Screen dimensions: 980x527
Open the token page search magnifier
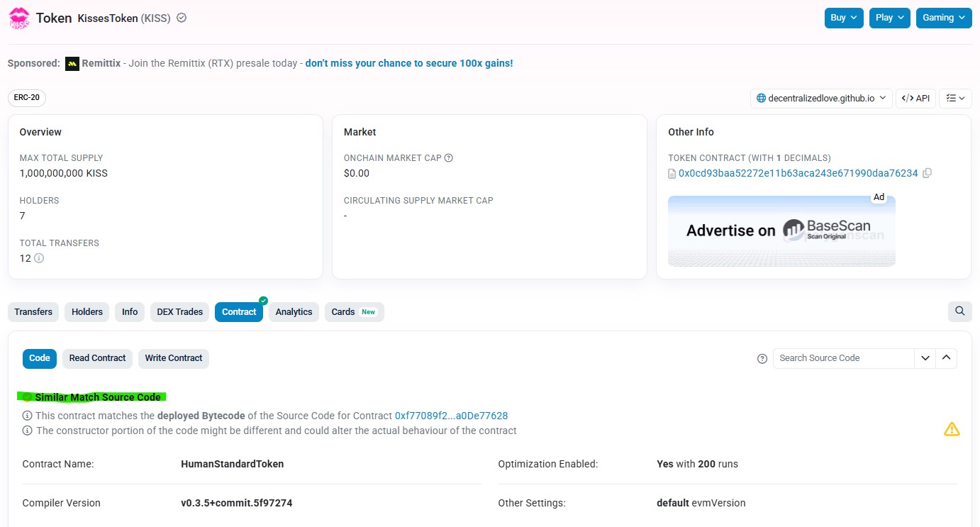(960, 311)
